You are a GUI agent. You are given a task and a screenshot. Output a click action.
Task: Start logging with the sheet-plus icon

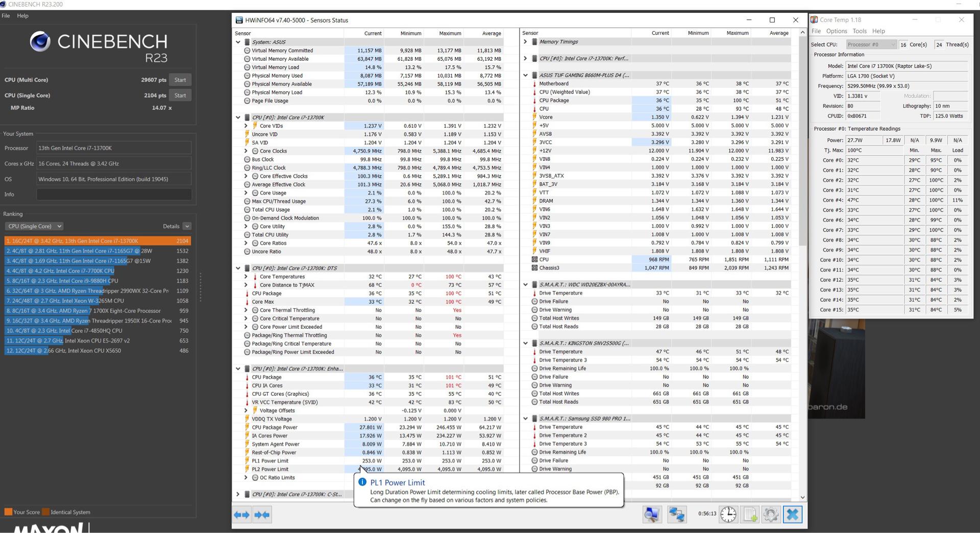click(x=750, y=514)
